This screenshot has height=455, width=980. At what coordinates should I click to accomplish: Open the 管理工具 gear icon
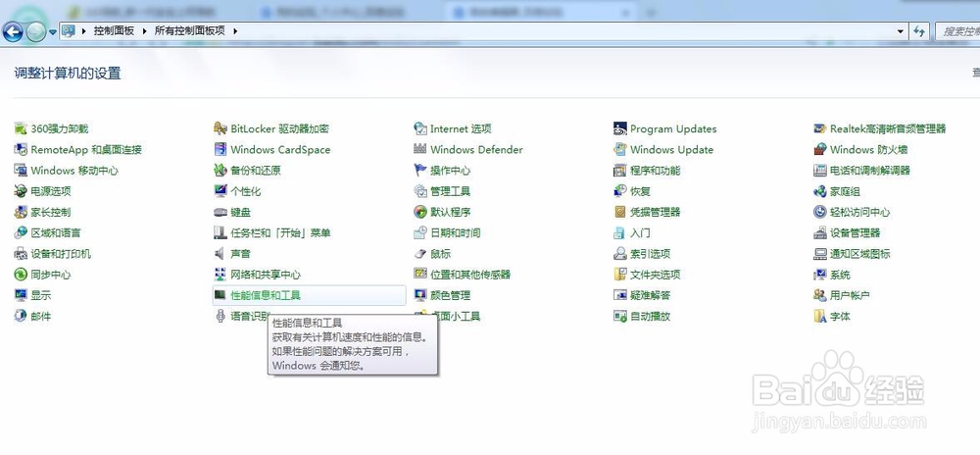click(420, 191)
